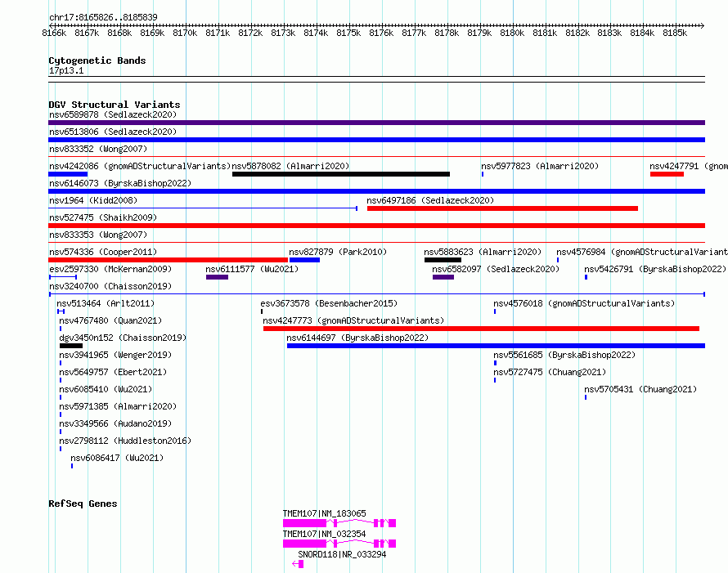Click the blue nsv827879 variant bar

point(304,260)
